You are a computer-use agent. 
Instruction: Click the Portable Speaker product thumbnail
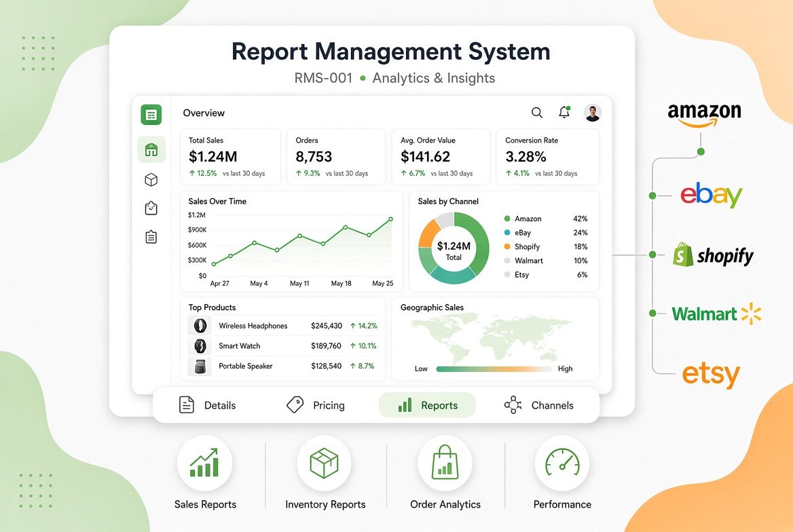click(x=200, y=366)
